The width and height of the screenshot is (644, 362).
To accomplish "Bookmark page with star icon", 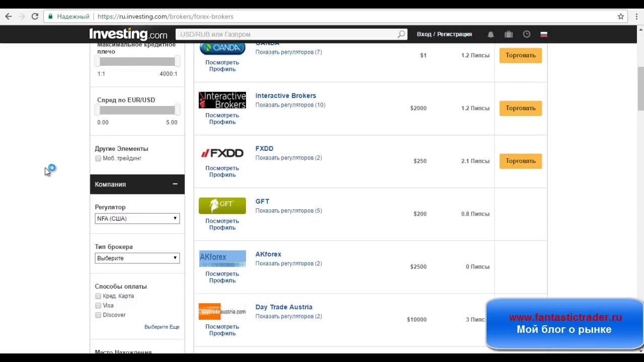I will click(621, 17).
